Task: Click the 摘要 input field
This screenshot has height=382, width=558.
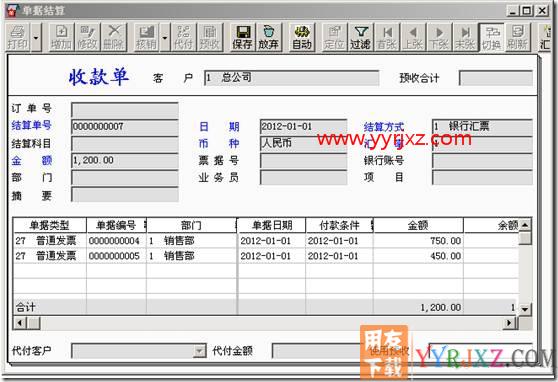Action: click(x=125, y=195)
